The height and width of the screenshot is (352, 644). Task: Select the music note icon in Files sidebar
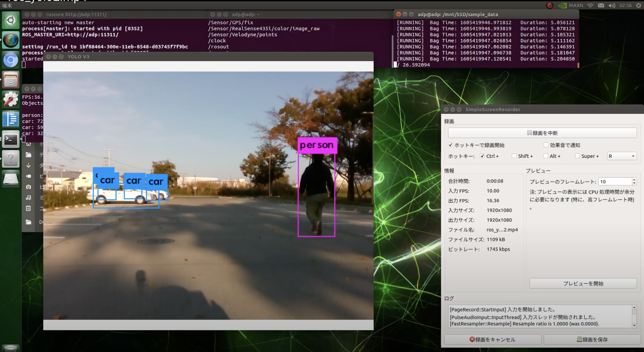[x=28, y=197]
